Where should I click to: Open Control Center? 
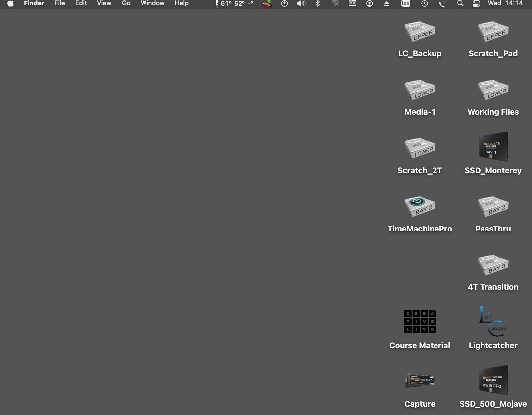pos(476,4)
